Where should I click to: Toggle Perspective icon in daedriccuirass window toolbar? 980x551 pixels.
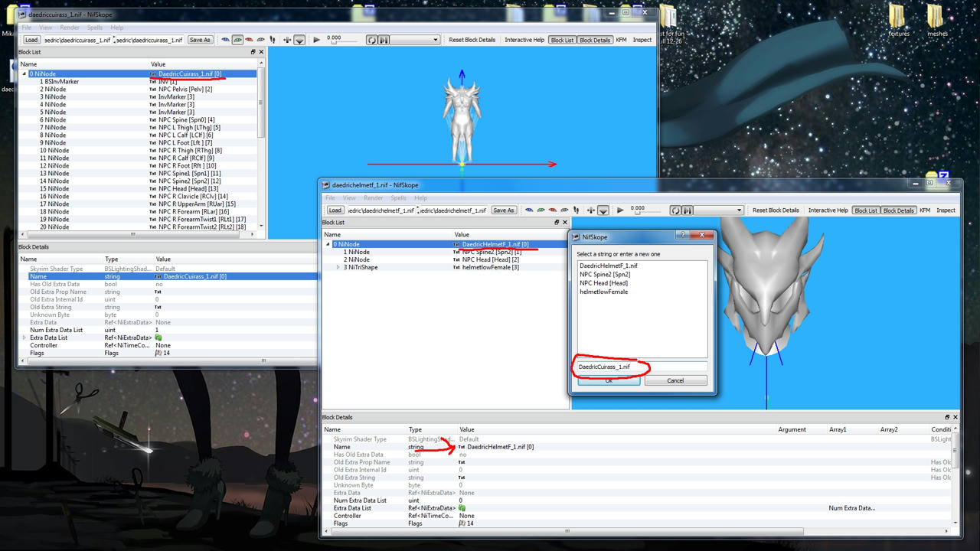[x=299, y=40]
